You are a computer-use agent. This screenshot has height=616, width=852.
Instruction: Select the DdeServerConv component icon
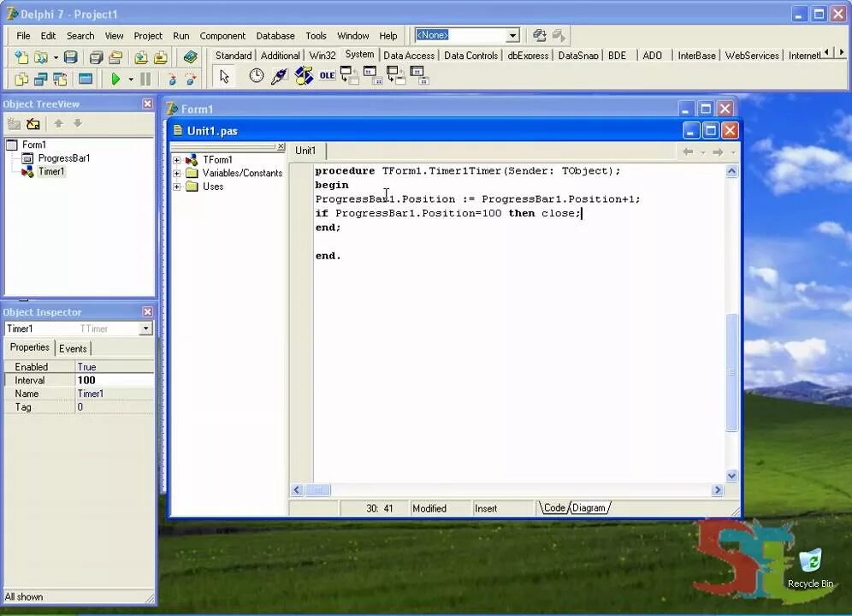point(395,76)
